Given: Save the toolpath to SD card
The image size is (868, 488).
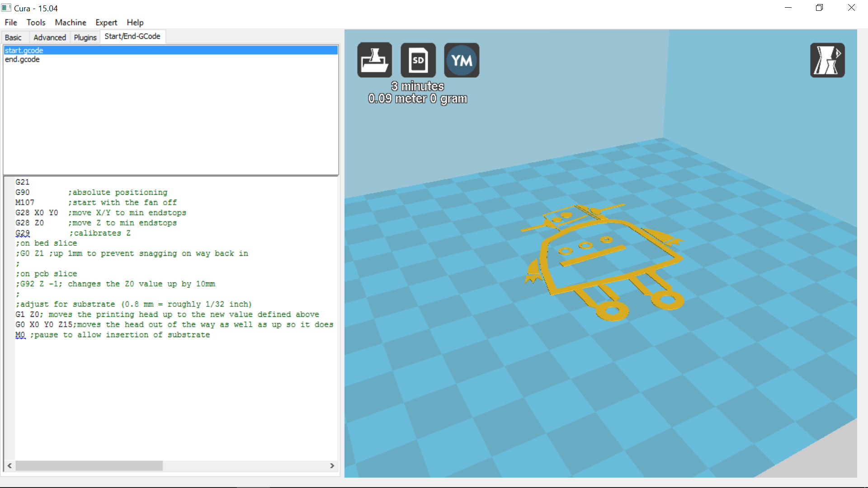Looking at the screenshot, I should [x=418, y=59].
